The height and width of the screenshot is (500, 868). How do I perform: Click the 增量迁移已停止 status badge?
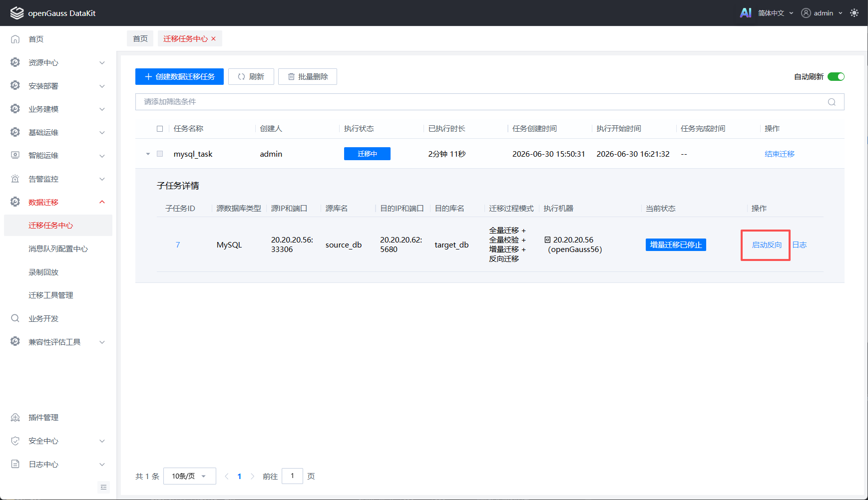click(676, 245)
